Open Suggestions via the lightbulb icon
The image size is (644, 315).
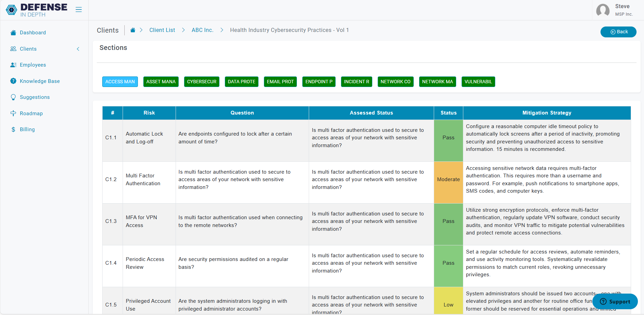pos(13,97)
